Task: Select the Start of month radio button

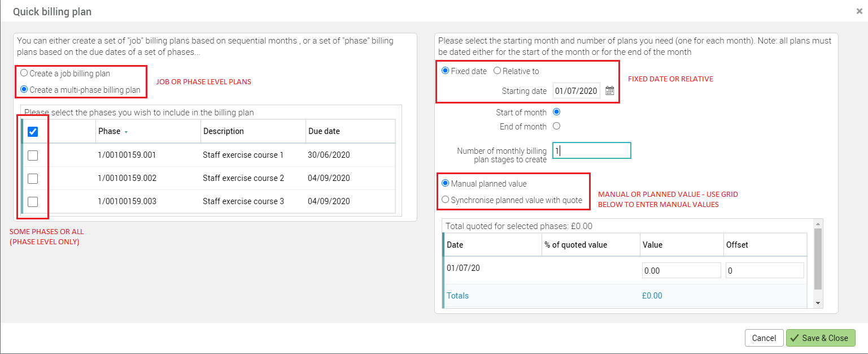Action: [556, 112]
